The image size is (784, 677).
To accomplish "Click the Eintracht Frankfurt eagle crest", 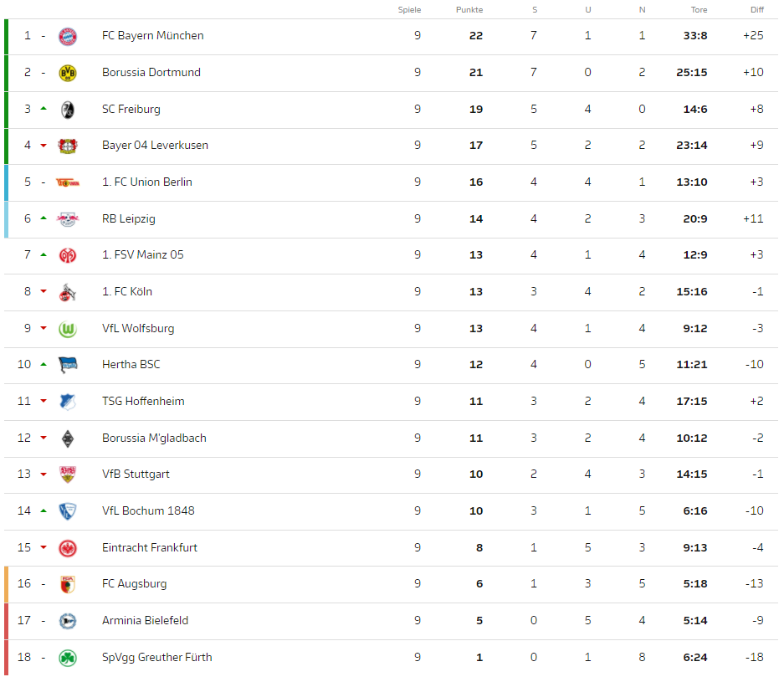I will 68,548.
